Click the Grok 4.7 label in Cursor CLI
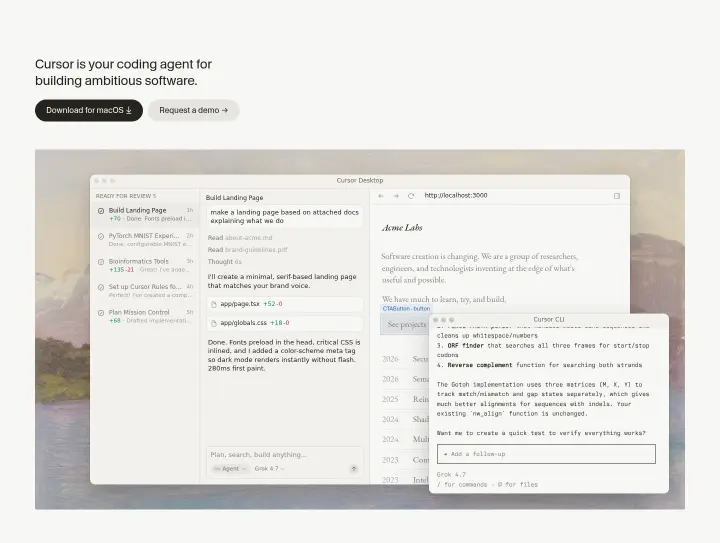Screen dimensions: 720x543 pos(451,475)
